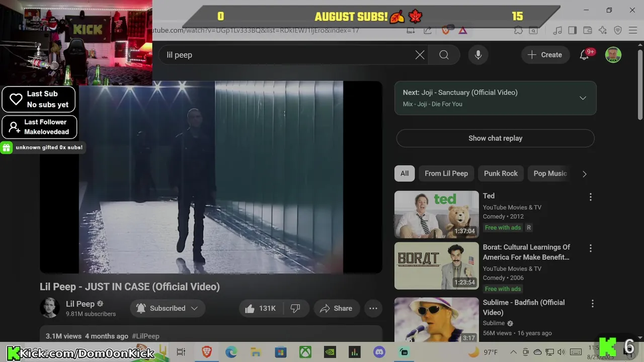Open Task View in taskbar

click(x=181, y=352)
